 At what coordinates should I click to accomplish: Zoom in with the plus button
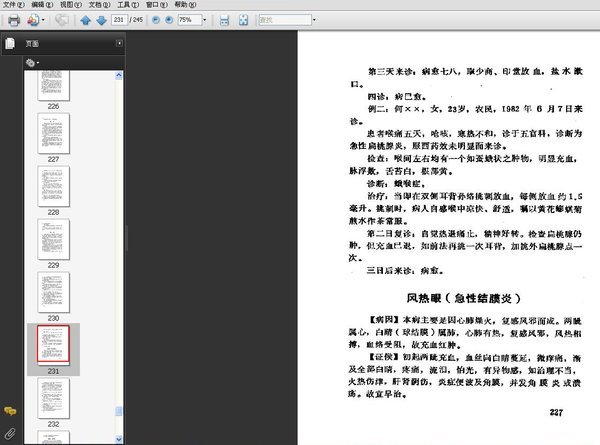pyautogui.click(x=169, y=20)
